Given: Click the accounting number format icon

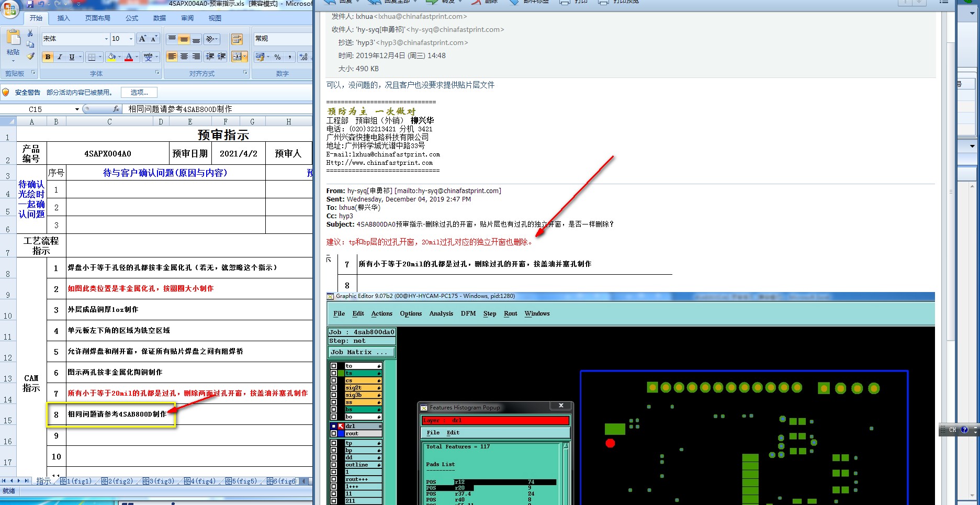Looking at the screenshot, I should click(260, 57).
